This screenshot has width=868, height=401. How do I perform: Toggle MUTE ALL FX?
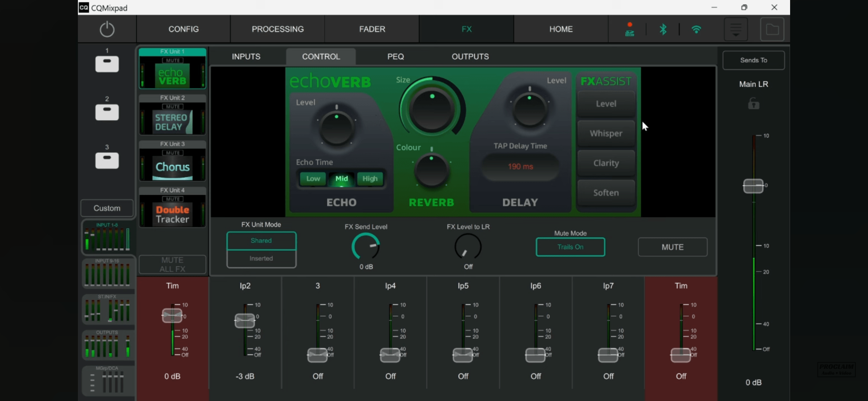pyautogui.click(x=172, y=264)
